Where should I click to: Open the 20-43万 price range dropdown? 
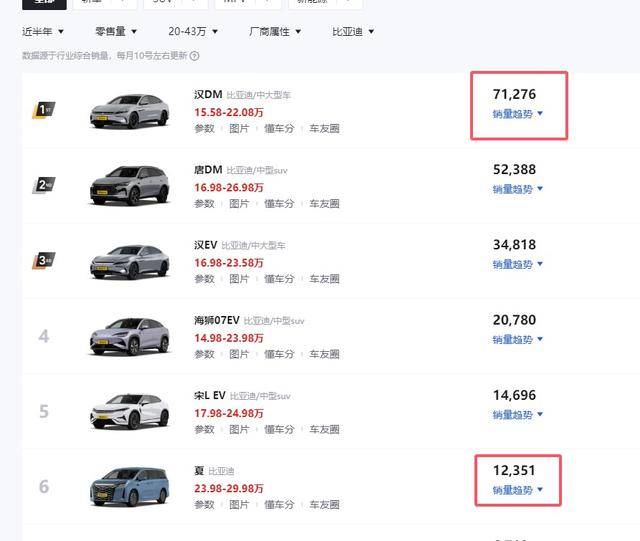pos(193,31)
